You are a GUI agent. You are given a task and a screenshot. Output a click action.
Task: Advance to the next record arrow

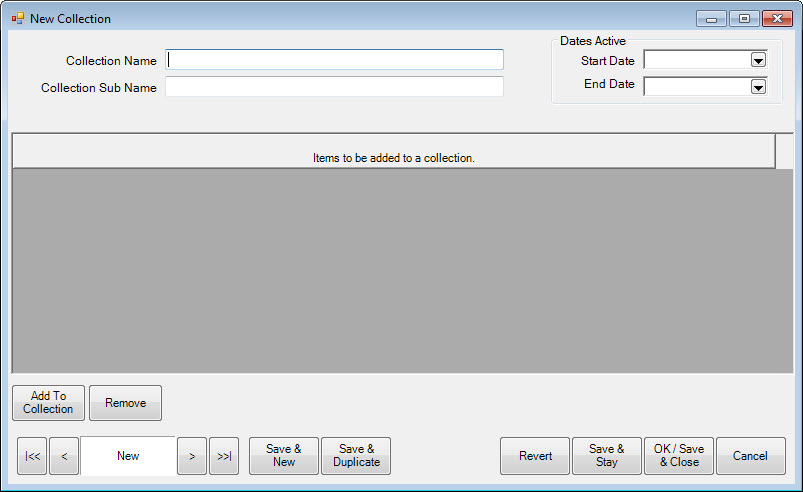(192, 456)
